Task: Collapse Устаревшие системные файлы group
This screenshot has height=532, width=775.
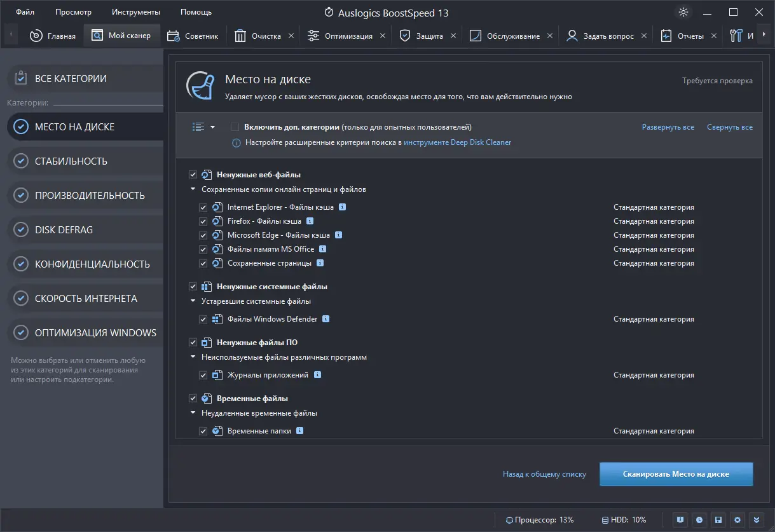Action: coord(193,301)
